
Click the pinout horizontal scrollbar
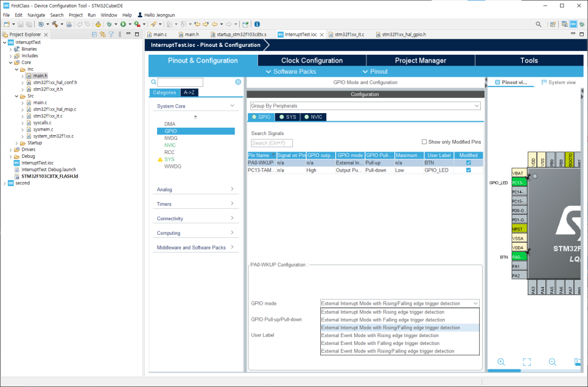[504, 371]
